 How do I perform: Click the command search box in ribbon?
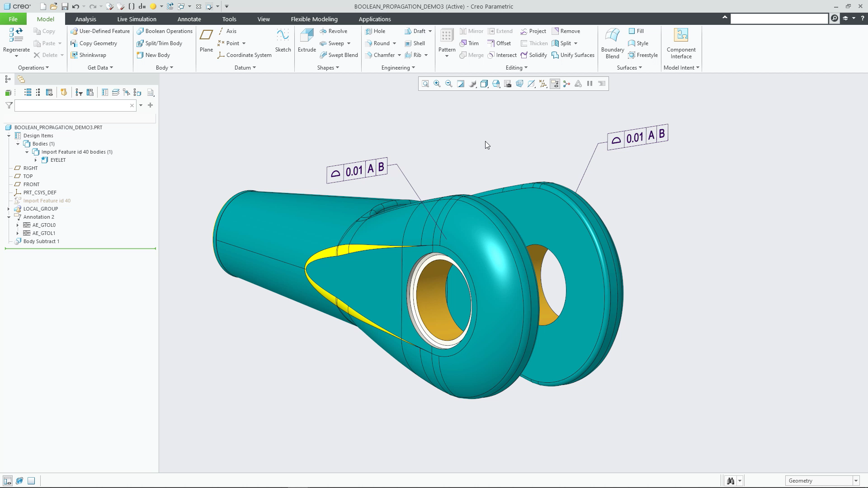(x=779, y=19)
